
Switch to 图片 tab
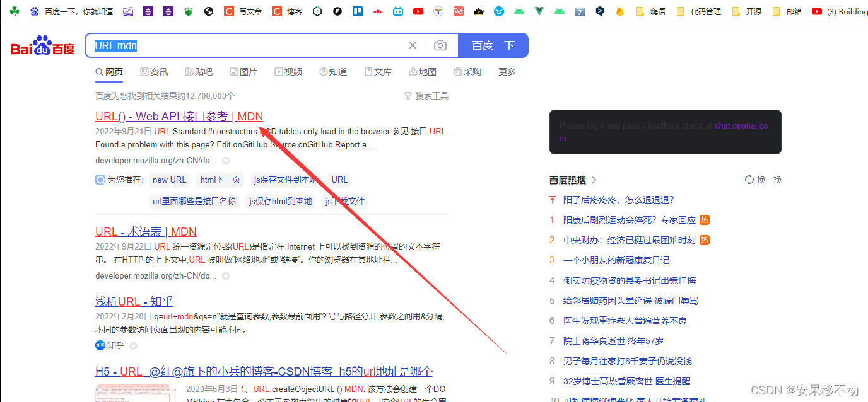pos(243,72)
